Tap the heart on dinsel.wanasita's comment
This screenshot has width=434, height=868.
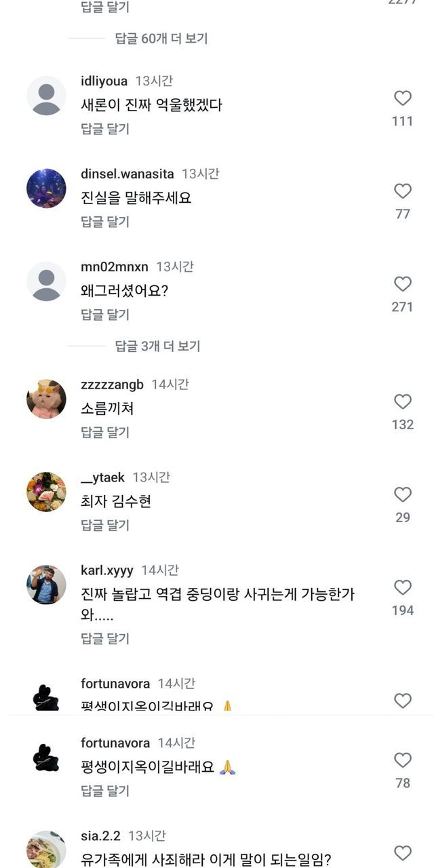(x=403, y=191)
